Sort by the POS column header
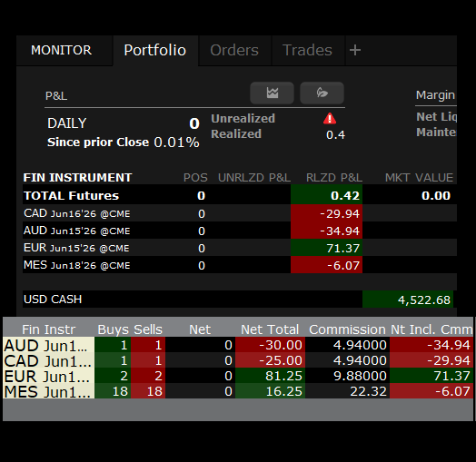476x462 pixels. 195,178
